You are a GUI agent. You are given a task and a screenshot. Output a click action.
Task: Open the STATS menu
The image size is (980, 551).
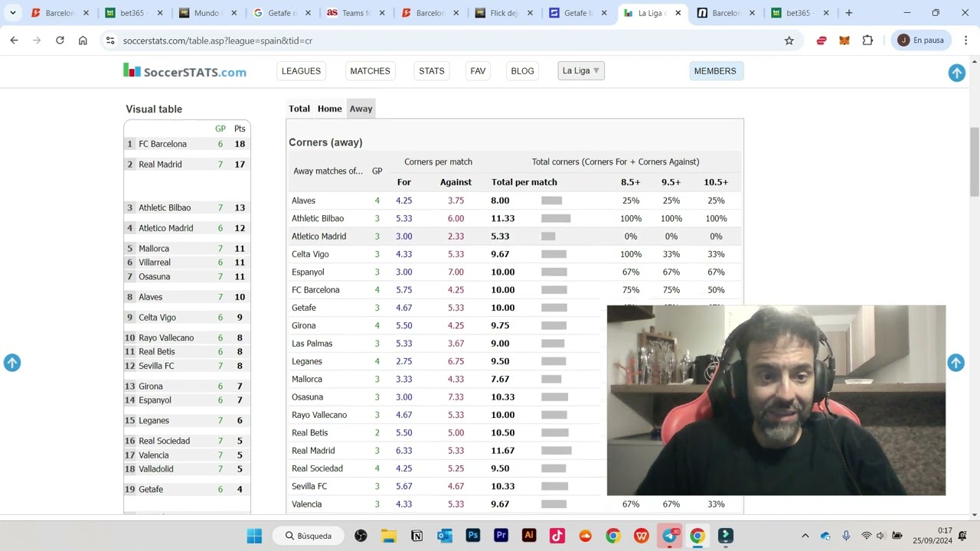[431, 71]
